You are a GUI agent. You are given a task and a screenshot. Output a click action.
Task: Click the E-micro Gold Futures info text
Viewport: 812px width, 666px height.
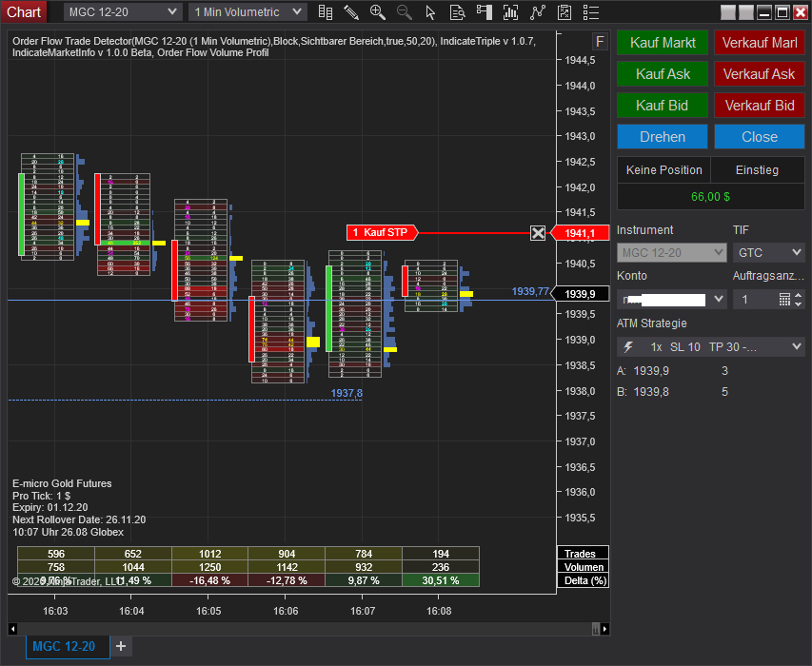coord(62,483)
